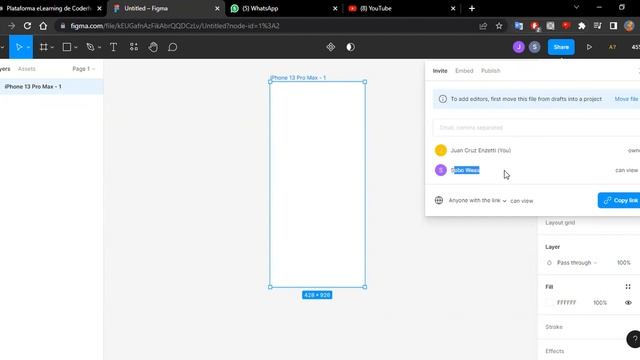Screen dimensions: 640x360
Task: Open browser tab search chevron
Action: coord(576,8)
